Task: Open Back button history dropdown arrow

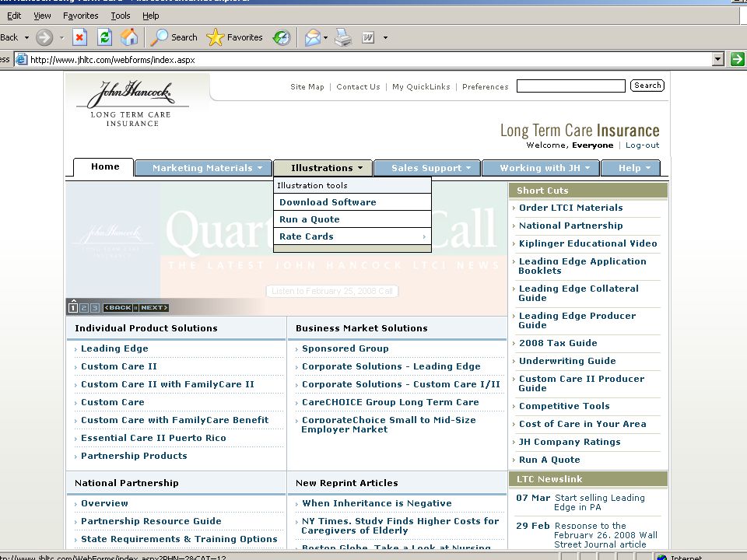Action: 26,37
